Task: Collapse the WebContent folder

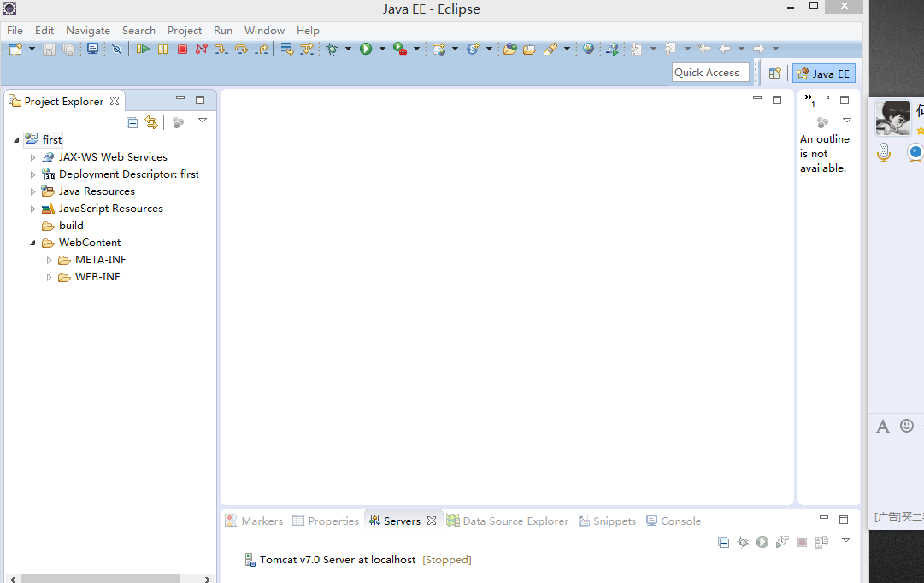Action: coord(33,243)
